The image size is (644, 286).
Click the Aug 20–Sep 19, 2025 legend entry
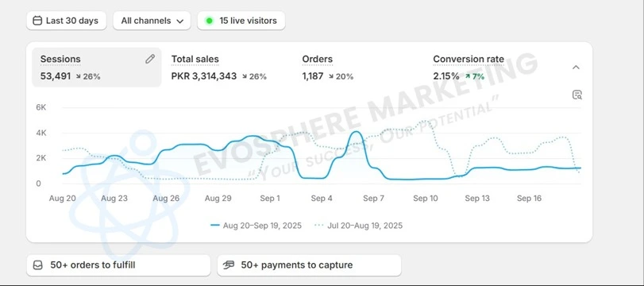tap(256, 226)
